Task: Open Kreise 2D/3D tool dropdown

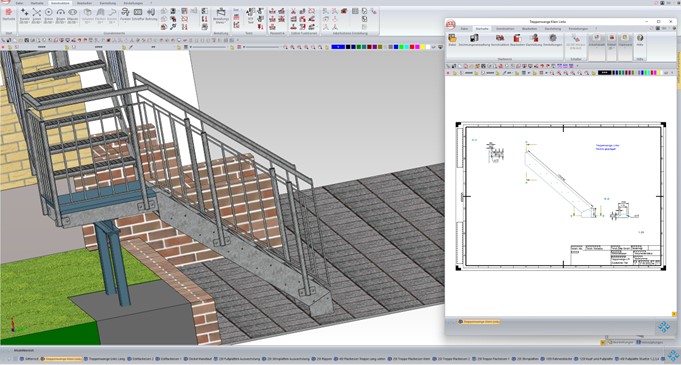Action: coord(49,16)
